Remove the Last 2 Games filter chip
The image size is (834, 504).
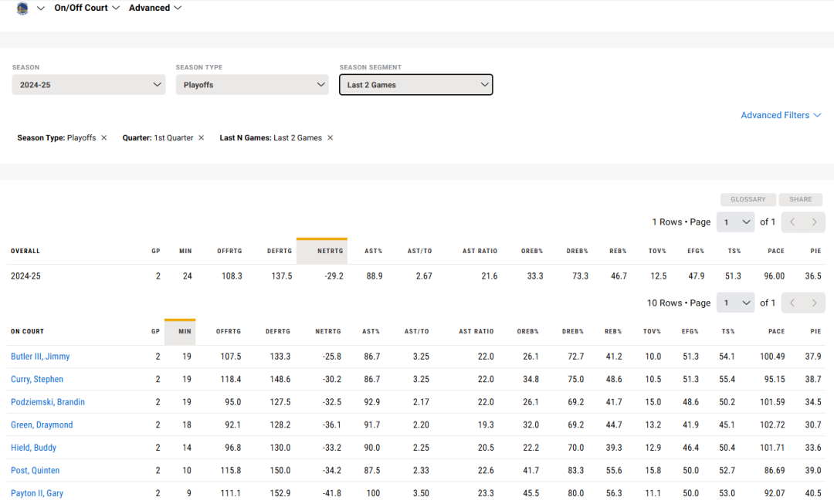tap(331, 137)
